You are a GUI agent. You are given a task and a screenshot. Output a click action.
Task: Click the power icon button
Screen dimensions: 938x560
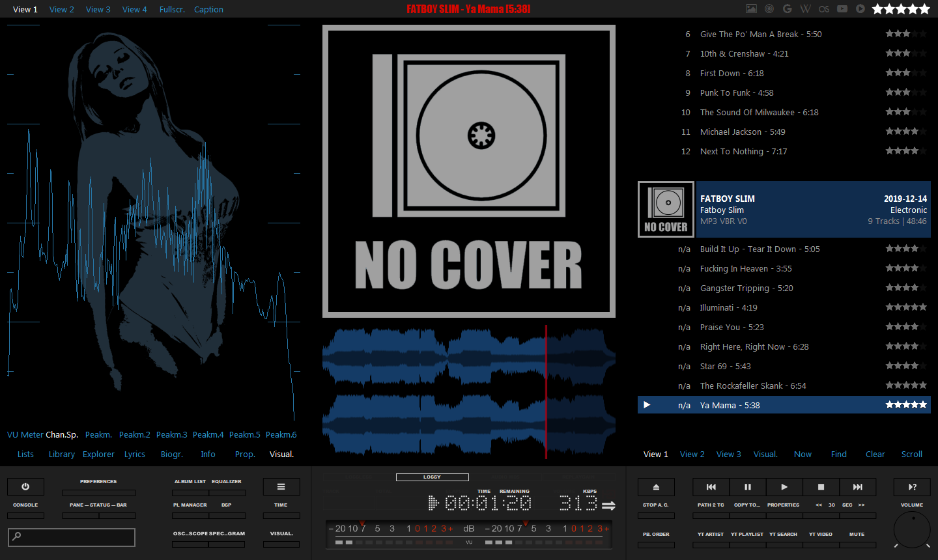(25, 486)
